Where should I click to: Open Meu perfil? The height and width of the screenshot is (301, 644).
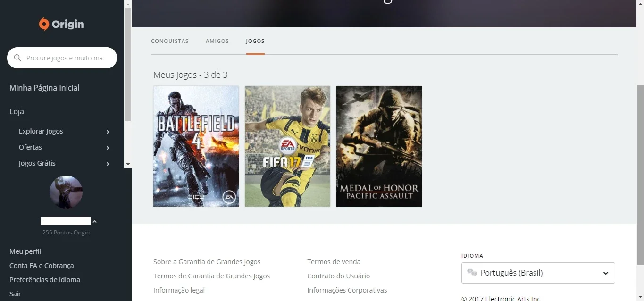pyautogui.click(x=25, y=251)
